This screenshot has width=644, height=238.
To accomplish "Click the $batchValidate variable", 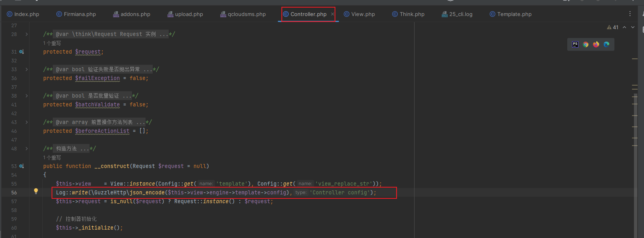I will tap(98, 105).
